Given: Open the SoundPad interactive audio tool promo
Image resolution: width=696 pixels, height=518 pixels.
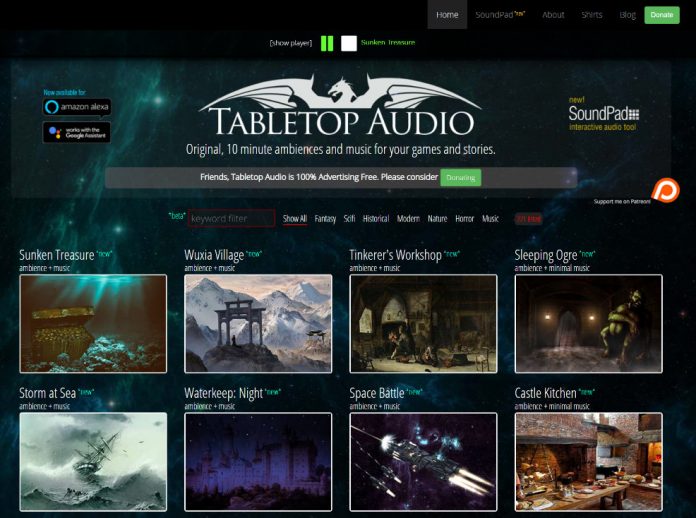Looking at the screenshot, I should click(604, 114).
